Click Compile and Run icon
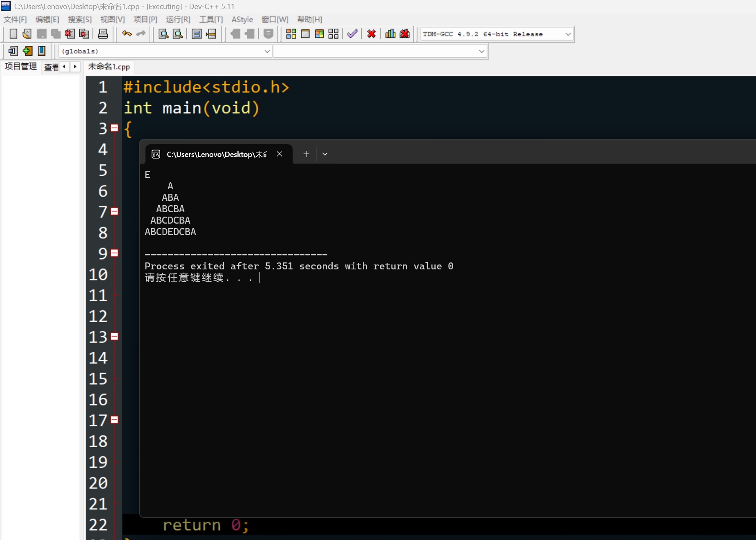 (319, 34)
